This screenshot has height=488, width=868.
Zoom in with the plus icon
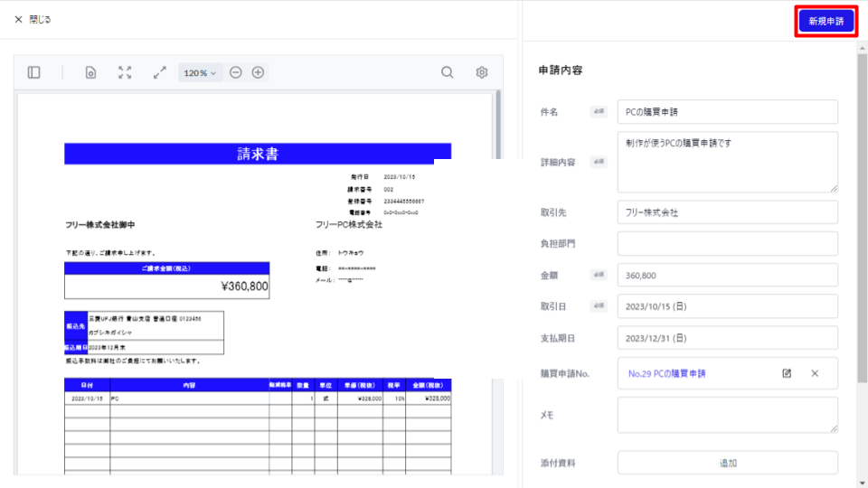tap(258, 72)
